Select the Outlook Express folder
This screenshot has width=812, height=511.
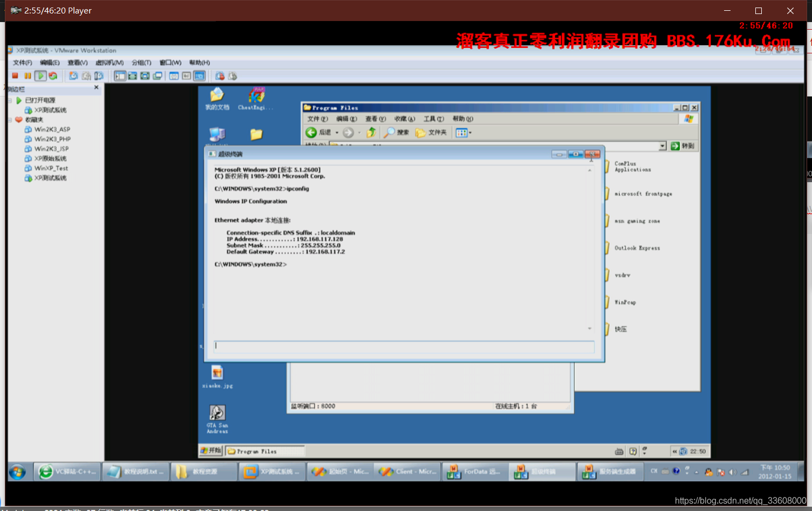pyautogui.click(x=637, y=248)
